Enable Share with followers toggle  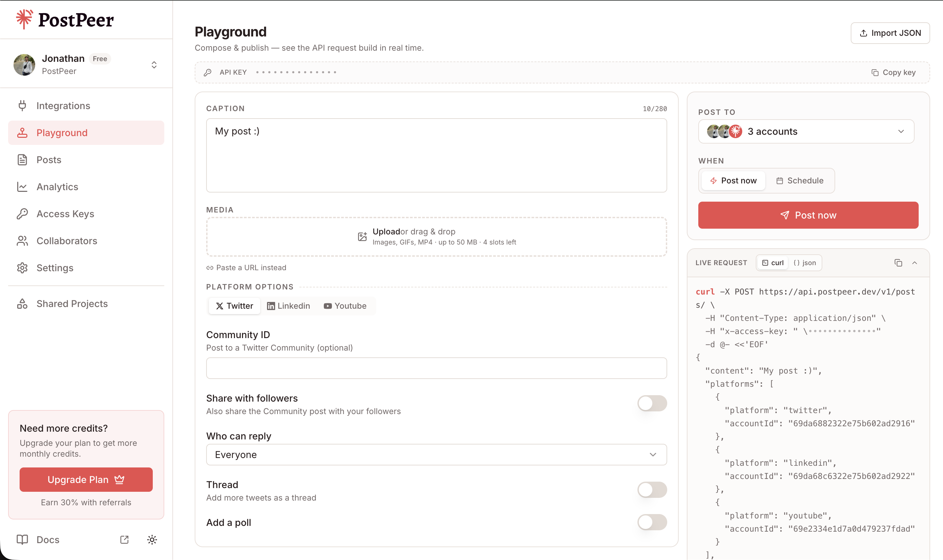[x=652, y=403]
